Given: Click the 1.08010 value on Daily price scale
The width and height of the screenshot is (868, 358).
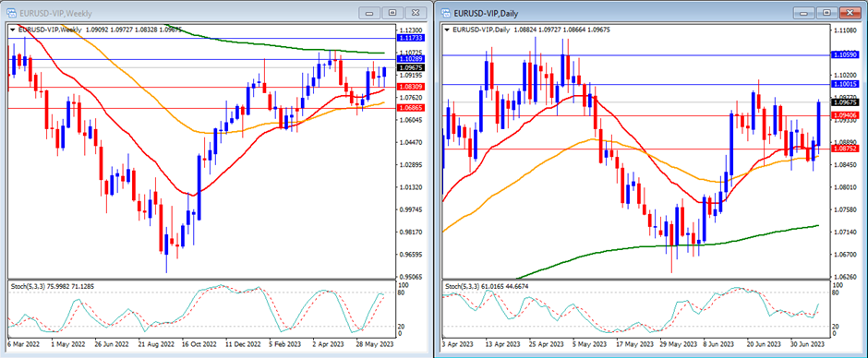Looking at the screenshot, I should pos(845,187).
